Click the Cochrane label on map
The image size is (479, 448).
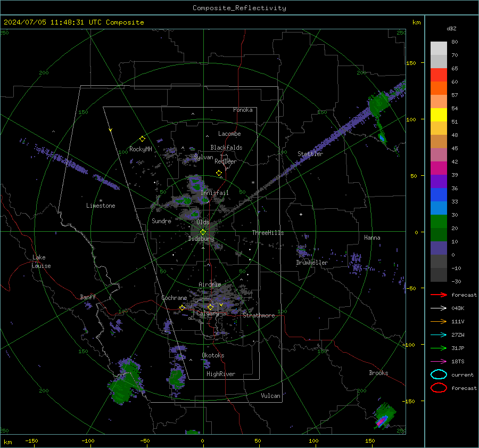174,298
